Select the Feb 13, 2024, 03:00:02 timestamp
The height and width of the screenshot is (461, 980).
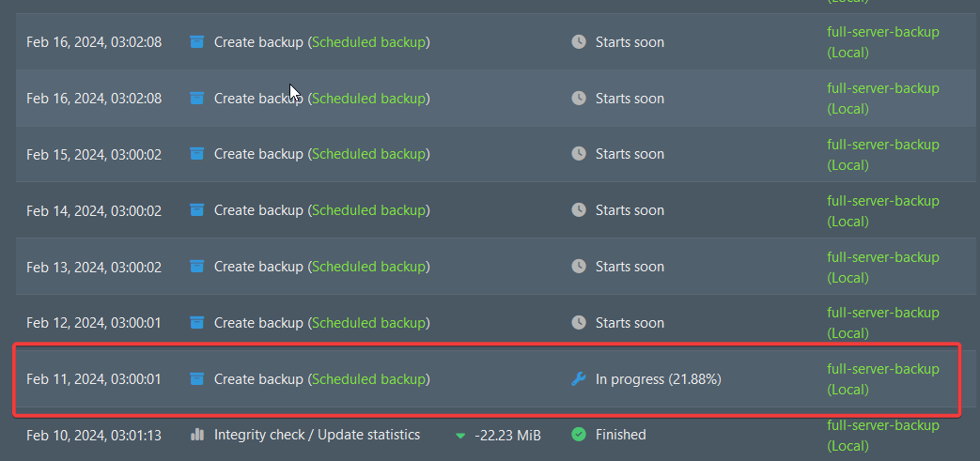(x=94, y=267)
